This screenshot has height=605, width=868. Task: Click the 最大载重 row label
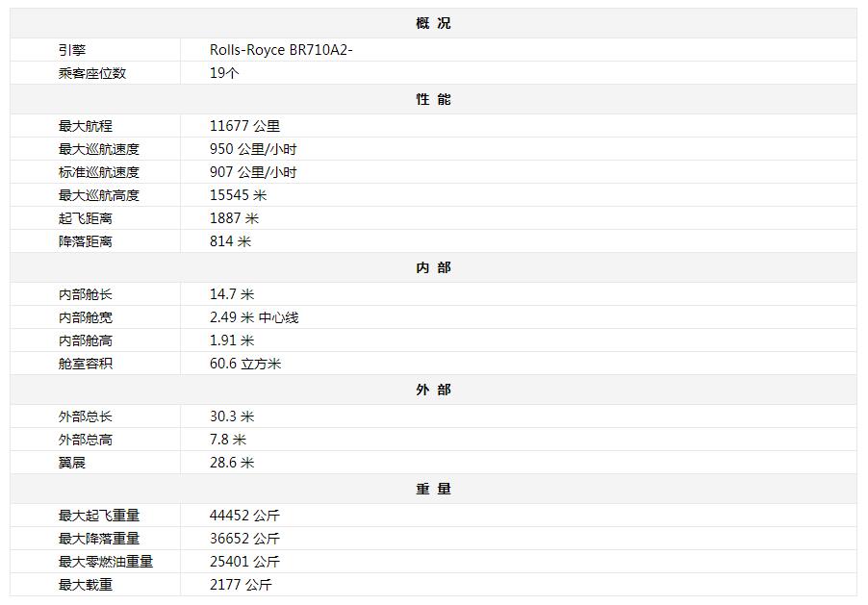pyautogui.click(x=86, y=585)
